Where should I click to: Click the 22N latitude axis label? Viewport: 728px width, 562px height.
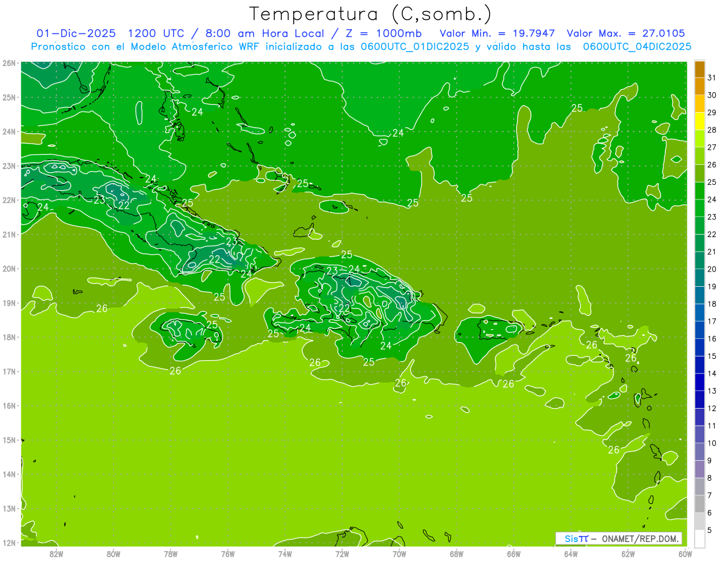(x=9, y=200)
